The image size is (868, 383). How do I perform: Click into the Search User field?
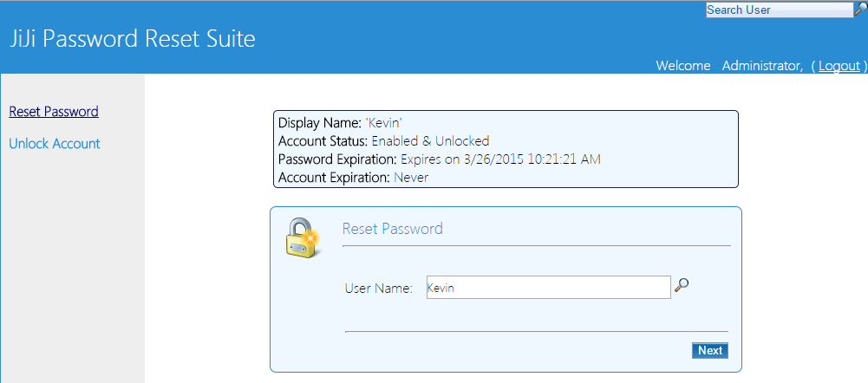tap(780, 10)
